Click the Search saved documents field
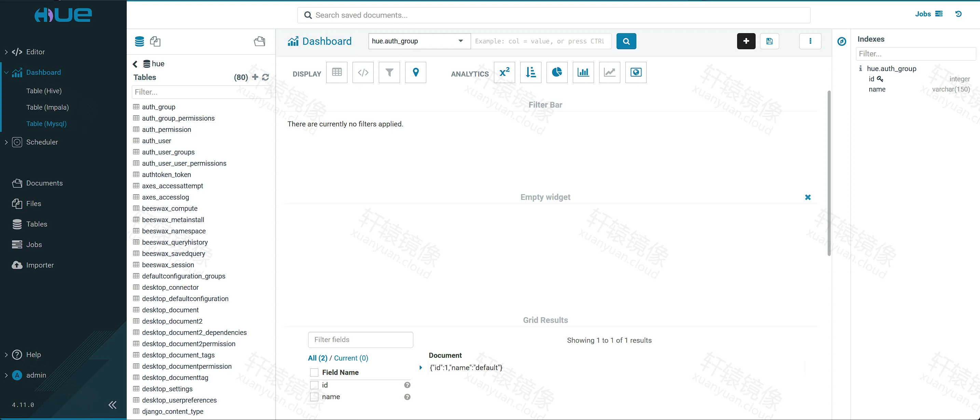 tap(553, 15)
